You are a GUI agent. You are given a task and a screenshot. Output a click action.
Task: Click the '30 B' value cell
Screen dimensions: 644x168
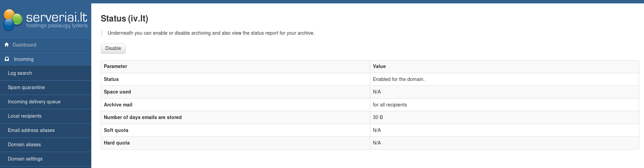(378, 117)
